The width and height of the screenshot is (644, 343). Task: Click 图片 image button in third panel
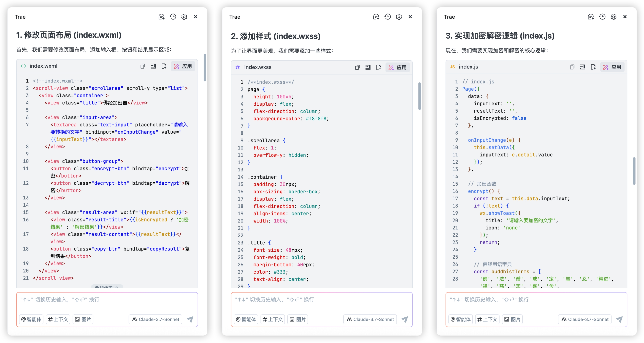[512, 319]
